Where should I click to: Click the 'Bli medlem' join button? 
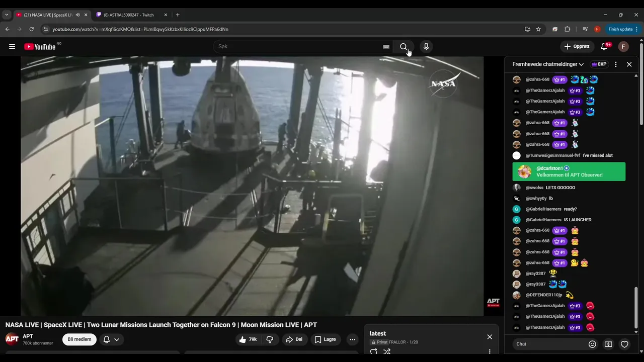point(79,339)
